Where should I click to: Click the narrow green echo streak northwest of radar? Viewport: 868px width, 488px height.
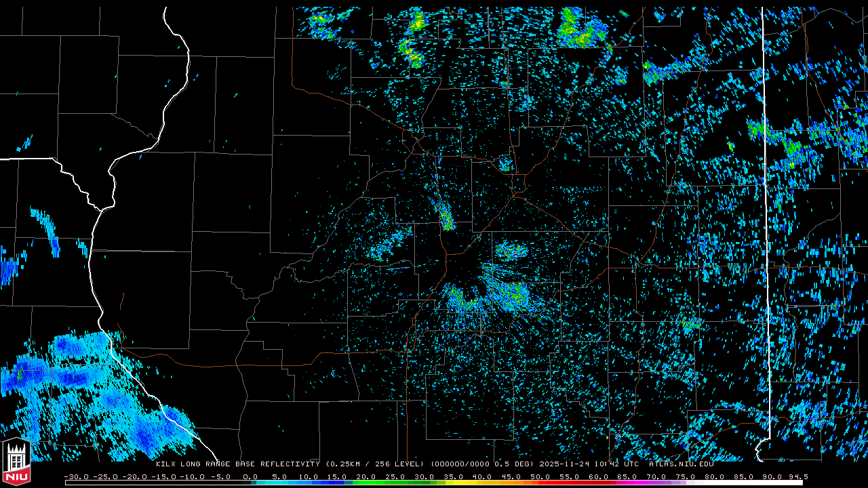tap(446, 216)
